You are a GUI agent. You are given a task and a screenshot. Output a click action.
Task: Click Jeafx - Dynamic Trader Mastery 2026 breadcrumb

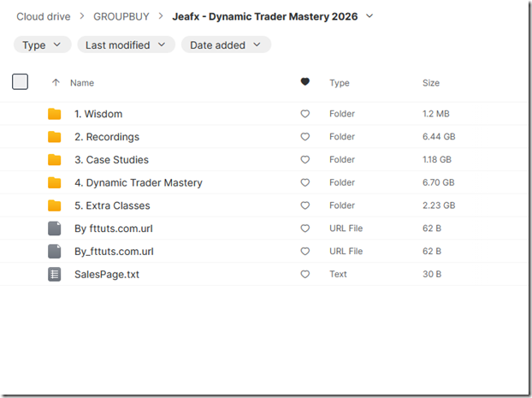pos(265,16)
